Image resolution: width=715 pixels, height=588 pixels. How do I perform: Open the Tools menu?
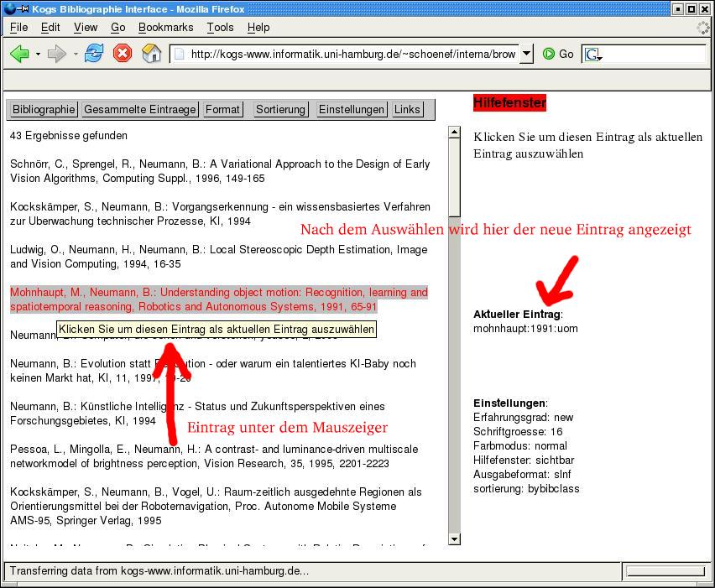tap(220, 28)
